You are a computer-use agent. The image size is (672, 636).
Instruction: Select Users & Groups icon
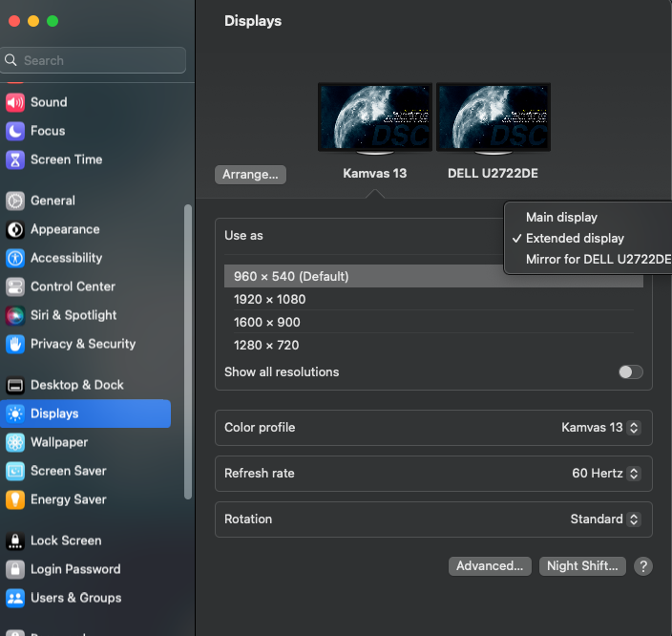(x=15, y=598)
